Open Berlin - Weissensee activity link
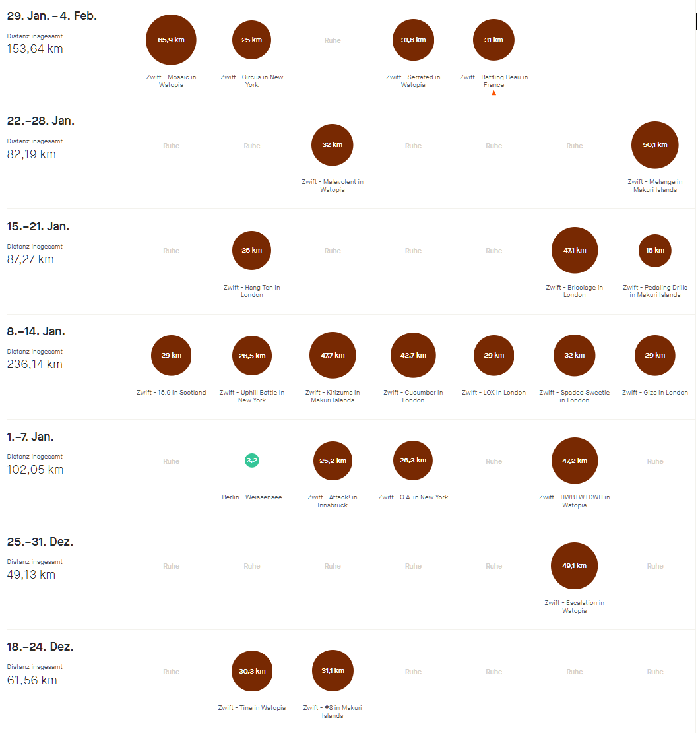 click(252, 497)
